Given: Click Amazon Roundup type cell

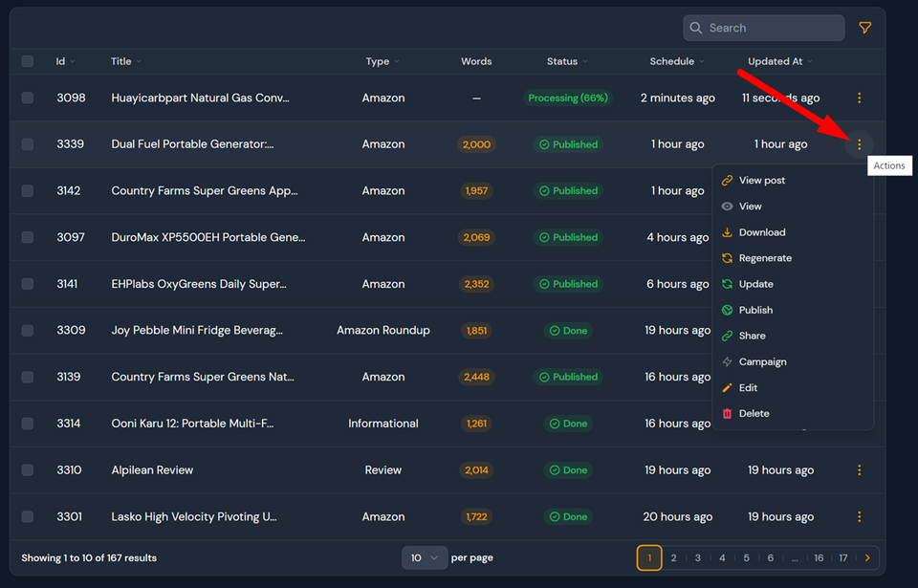Looking at the screenshot, I should click(x=382, y=330).
